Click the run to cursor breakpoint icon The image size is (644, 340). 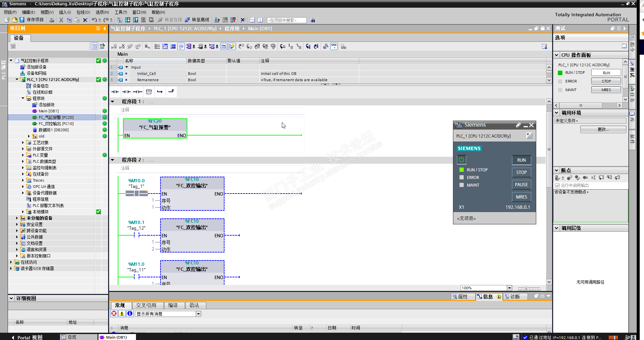click(593, 178)
